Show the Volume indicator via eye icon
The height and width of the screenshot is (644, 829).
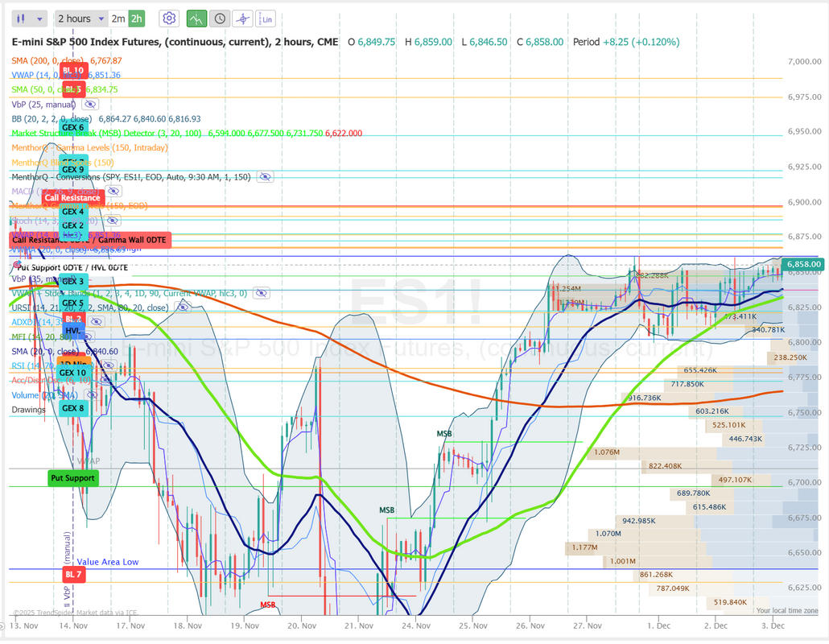click(90, 395)
